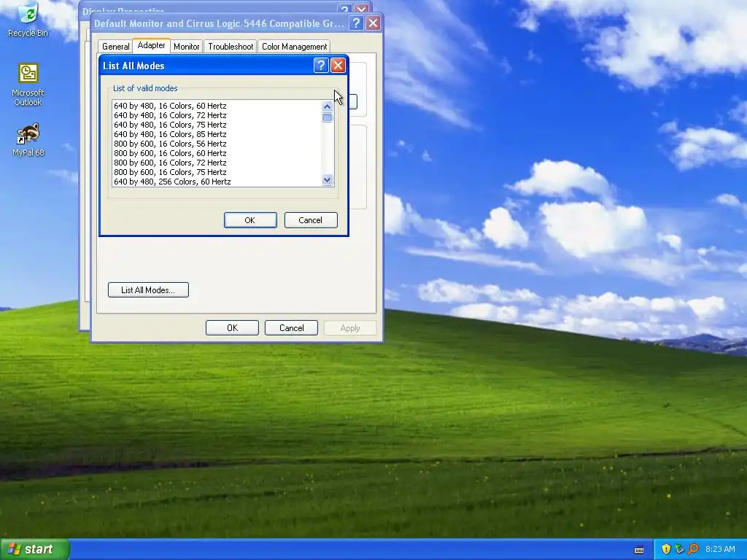This screenshot has height=560, width=747.
Task: Select 640 by 480, 16 Colors, 72 Hertz
Action: [x=217, y=115]
